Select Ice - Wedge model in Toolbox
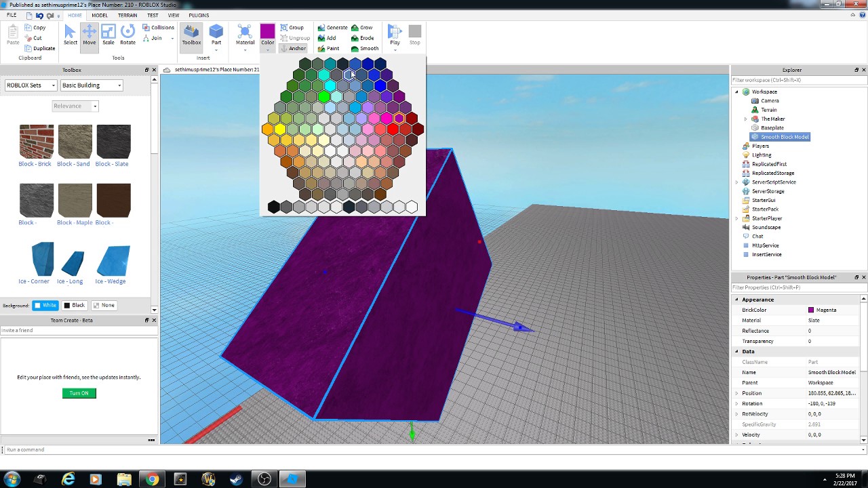Viewport: 868px width, 488px height. [113, 260]
